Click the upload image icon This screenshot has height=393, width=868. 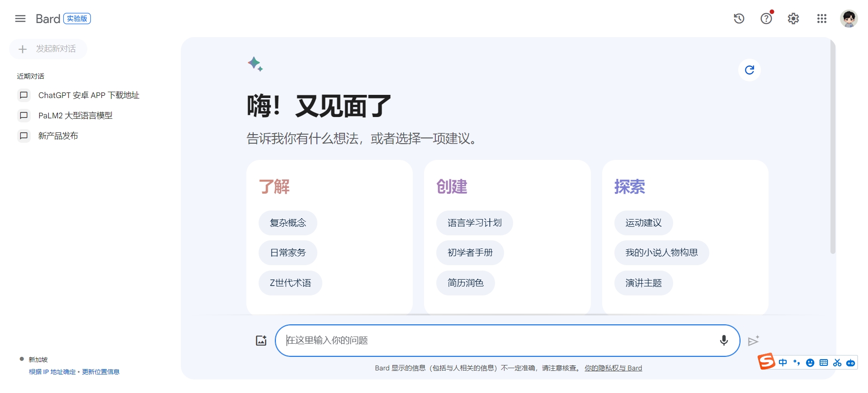261,341
